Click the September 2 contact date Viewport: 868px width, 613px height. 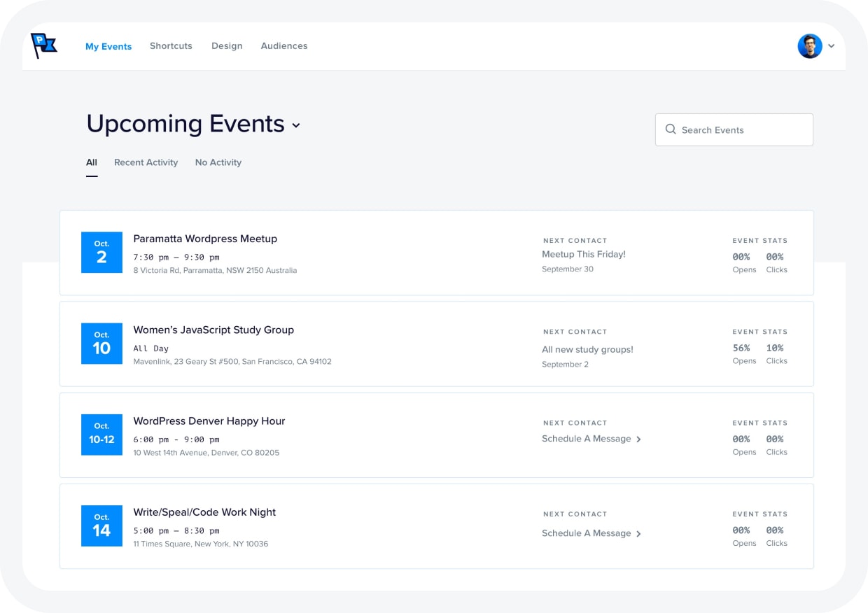[565, 365]
